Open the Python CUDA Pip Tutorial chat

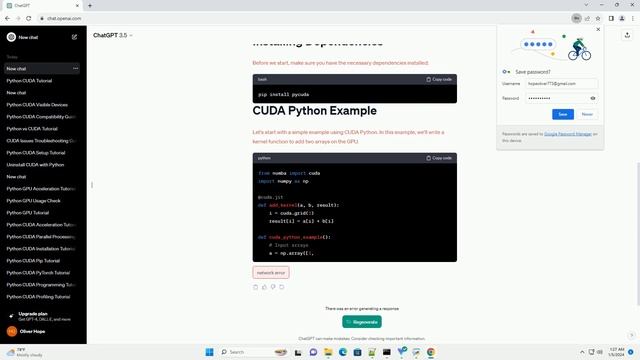33,261
